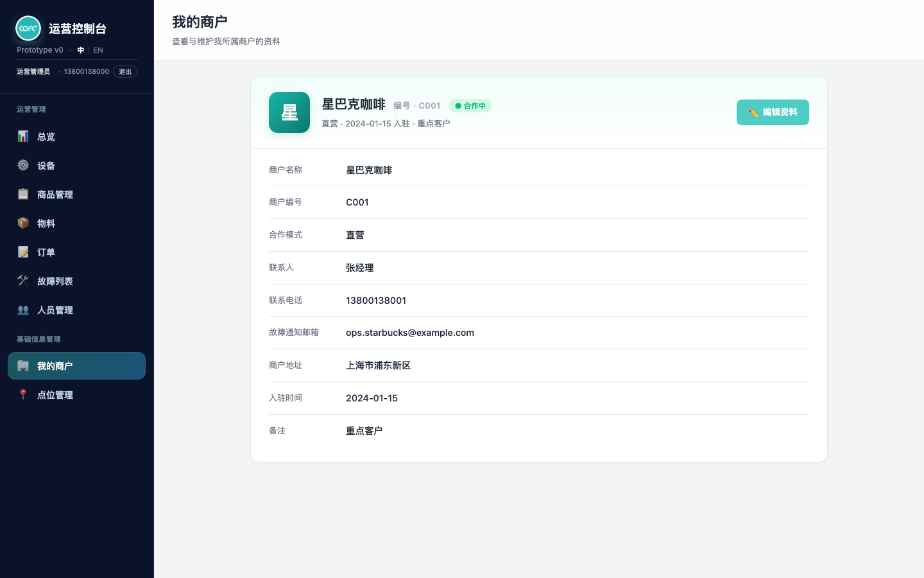Click the 退出 logout button
924x578 pixels.
[x=125, y=71]
